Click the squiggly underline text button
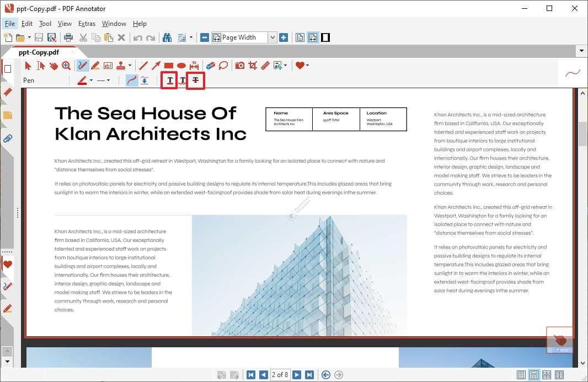The image size is (588, 382). click(182, 80)
